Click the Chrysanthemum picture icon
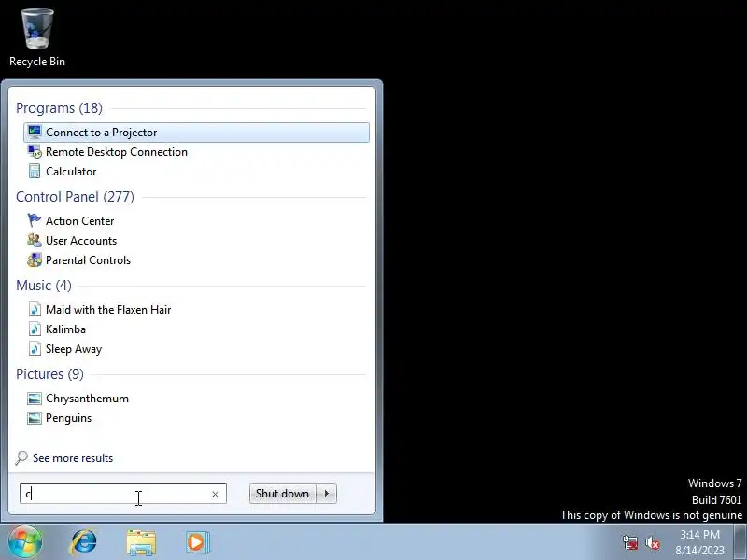The width and height of the screenshot is (747, 560). tap(35, 399)
